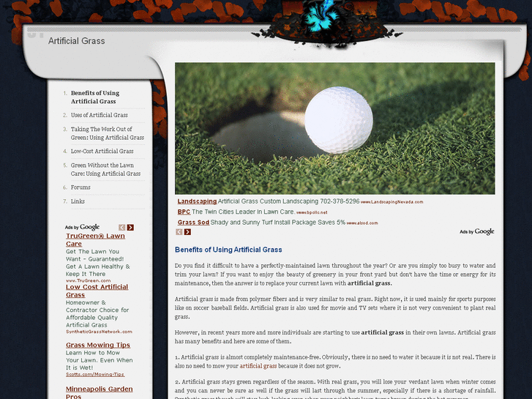This screenshot has height=399, width=532.
Task: Open Taking The Work Out of Green page
Action: click(x=108, y=133)
